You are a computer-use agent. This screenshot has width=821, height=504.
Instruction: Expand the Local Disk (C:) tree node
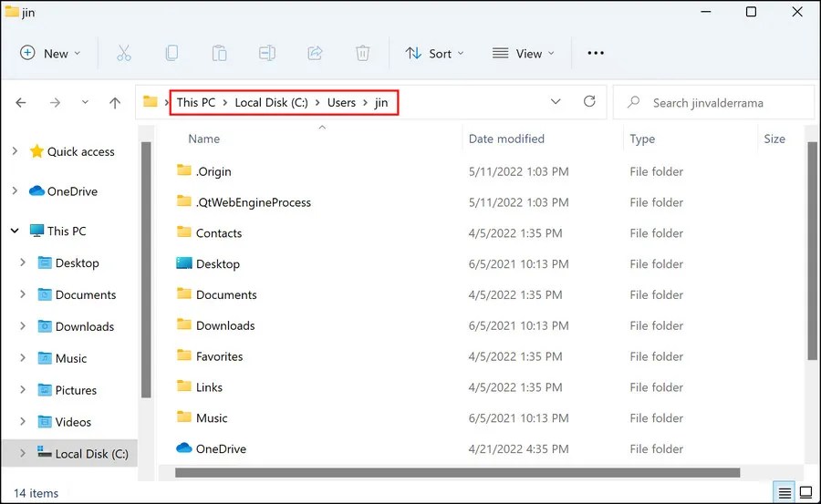point(23,453)
